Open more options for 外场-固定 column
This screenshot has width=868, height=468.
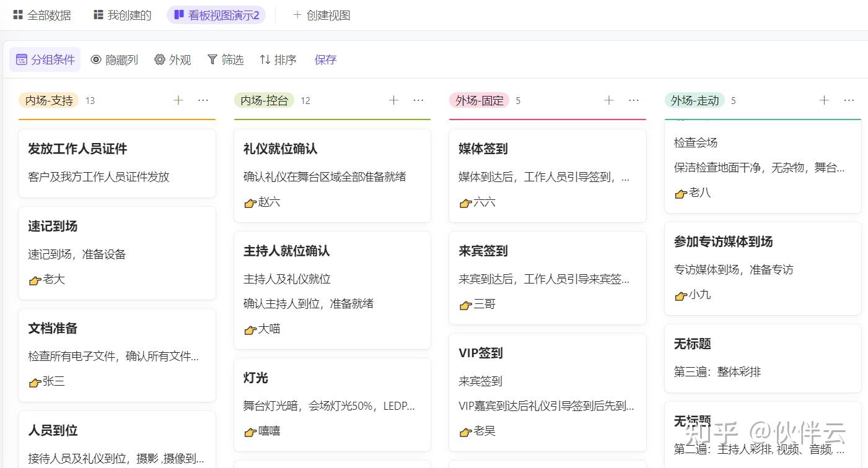pos(634,100)
